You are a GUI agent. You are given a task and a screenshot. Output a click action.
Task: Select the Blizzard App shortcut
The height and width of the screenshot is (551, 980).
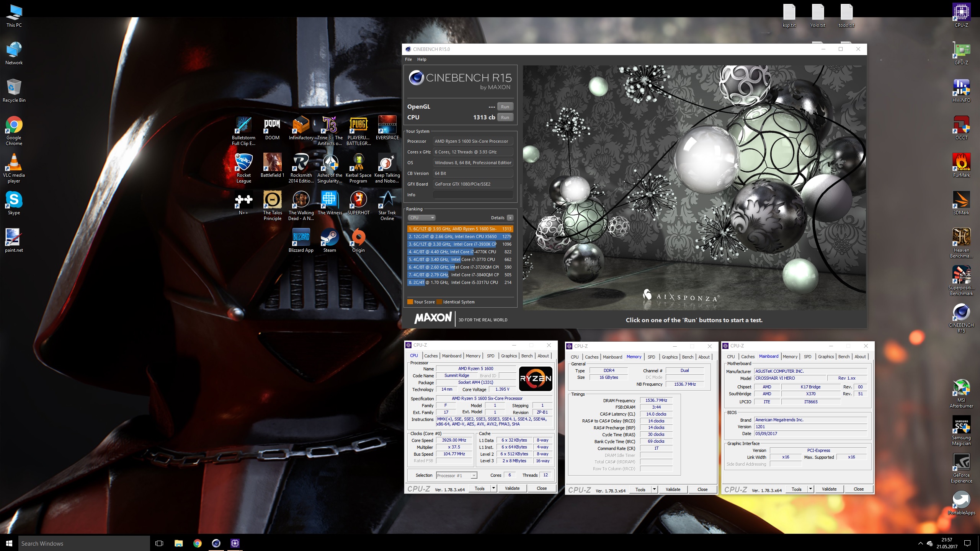301,240
